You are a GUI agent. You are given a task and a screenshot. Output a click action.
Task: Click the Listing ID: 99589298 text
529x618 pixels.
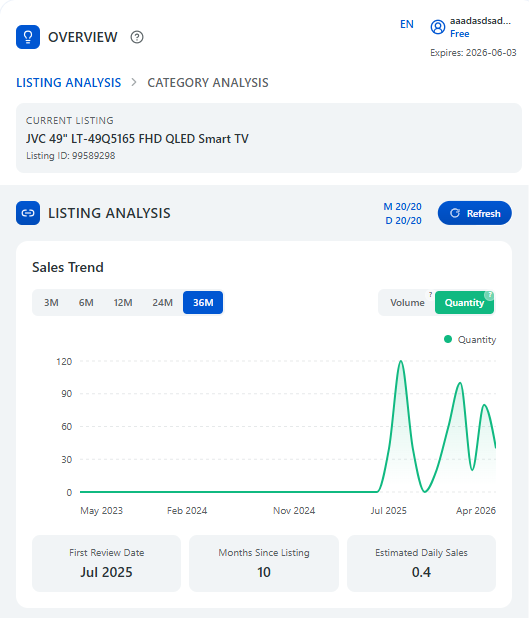tap(71, 156)
